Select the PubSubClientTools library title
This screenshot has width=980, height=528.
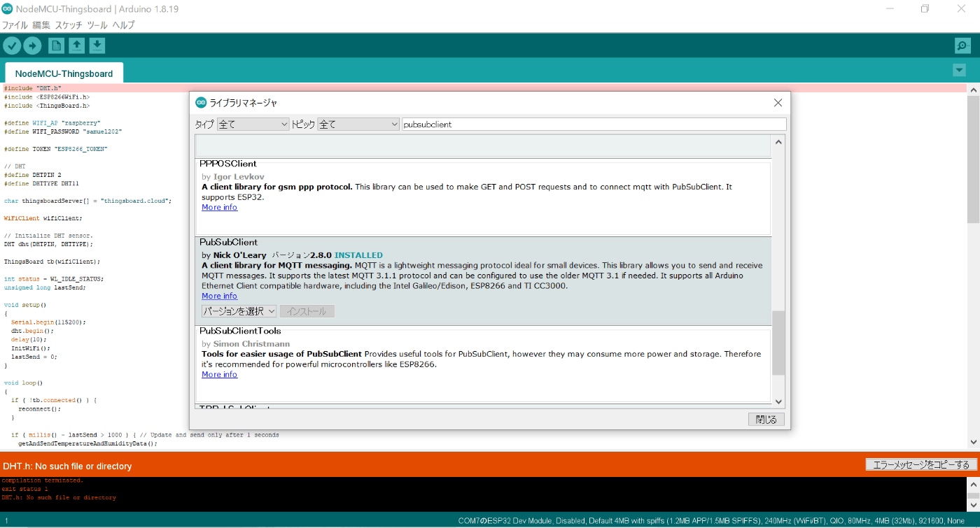click(240, 331)
